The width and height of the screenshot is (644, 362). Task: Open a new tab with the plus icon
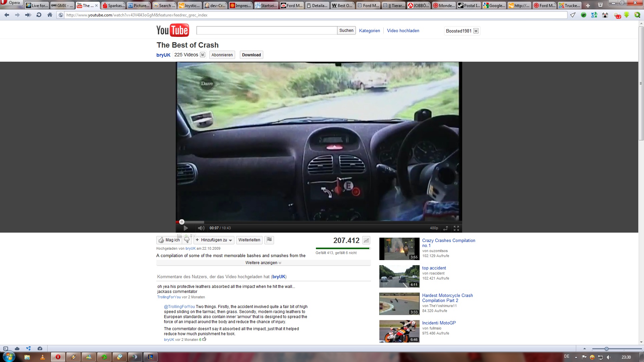click(588, 6)
